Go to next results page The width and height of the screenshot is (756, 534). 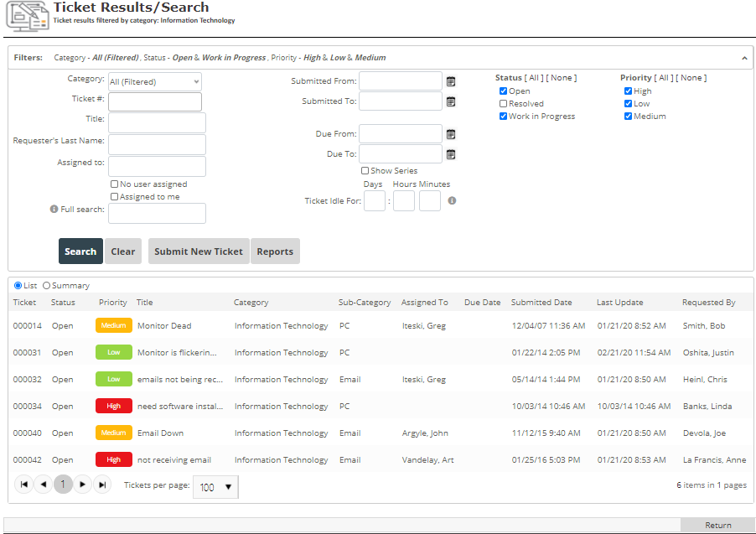82,485
